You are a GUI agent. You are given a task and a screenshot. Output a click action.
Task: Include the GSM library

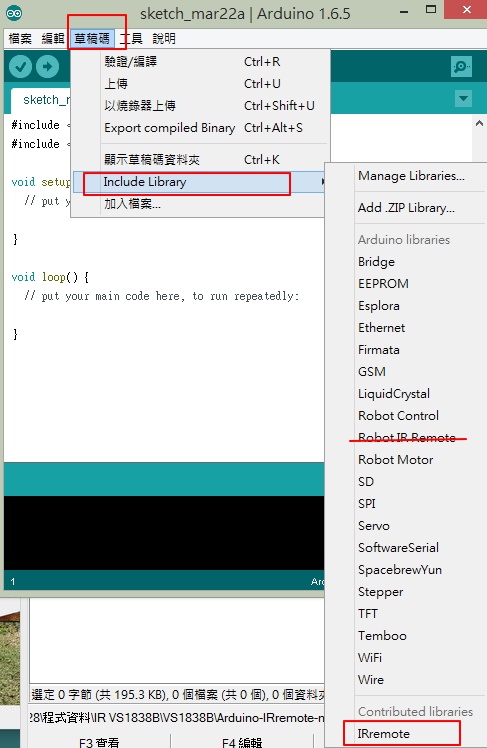pos(372,371)
